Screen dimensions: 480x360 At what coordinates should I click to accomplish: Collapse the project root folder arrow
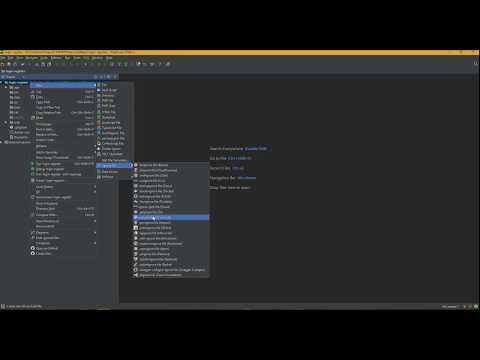[2, 83]
